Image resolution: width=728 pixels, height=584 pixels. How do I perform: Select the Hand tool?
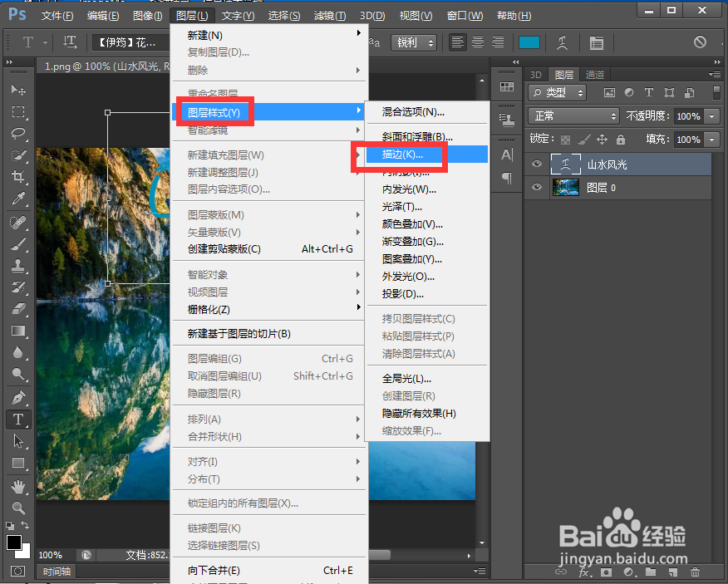tap(18, 486)
